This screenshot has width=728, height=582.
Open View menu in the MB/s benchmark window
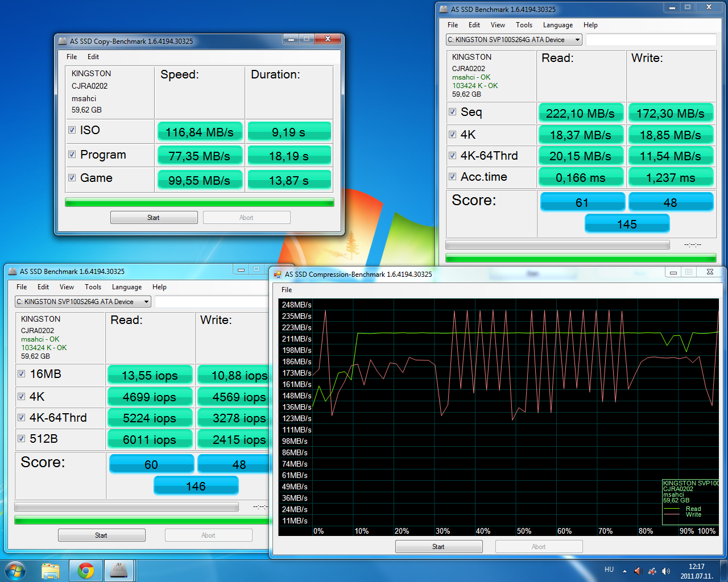(498, 25)
